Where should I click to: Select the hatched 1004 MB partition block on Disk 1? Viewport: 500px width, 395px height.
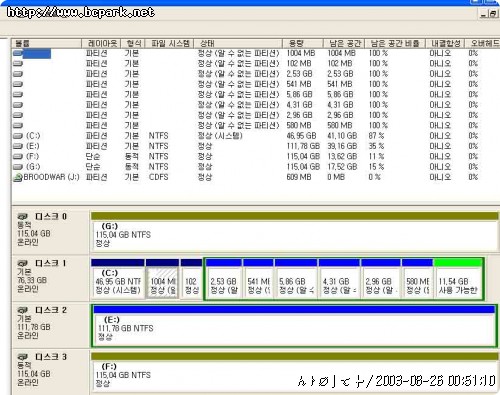tap(162, 279)
